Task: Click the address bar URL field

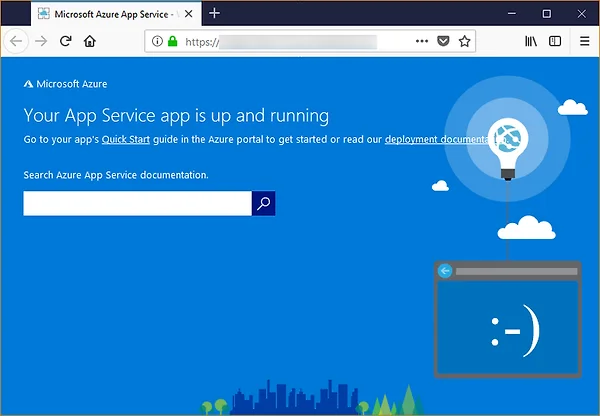Action: (300, 41)
